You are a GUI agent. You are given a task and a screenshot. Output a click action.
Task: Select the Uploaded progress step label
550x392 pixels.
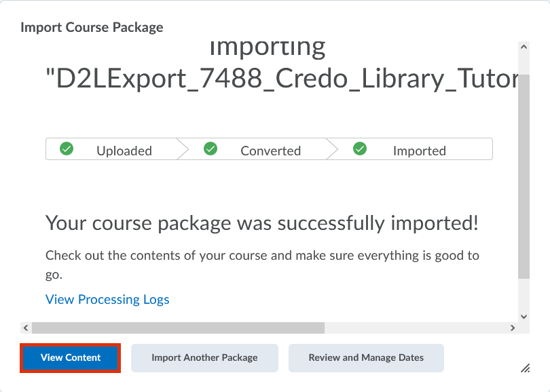pos(124,151)
